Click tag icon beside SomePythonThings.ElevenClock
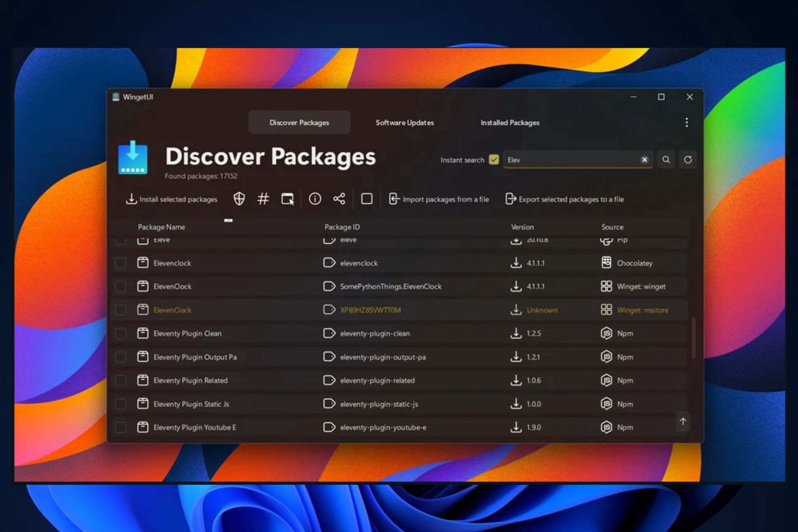Image resolution: width=798 pixels, height=532 pixels. 329,286
